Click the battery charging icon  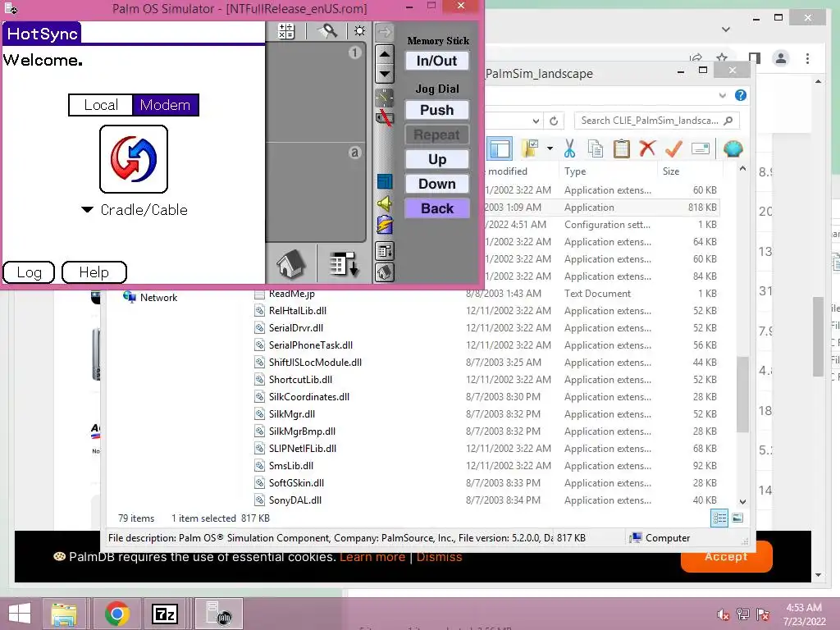tap(384, 225)
